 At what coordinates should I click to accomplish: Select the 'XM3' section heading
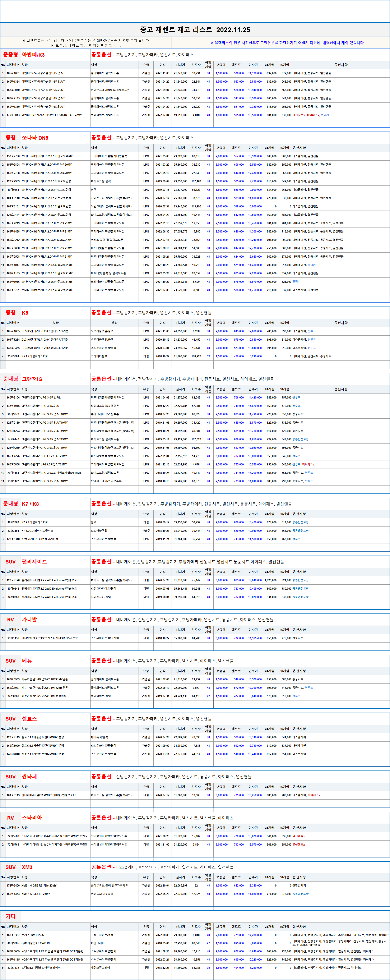tap(27, 867)
